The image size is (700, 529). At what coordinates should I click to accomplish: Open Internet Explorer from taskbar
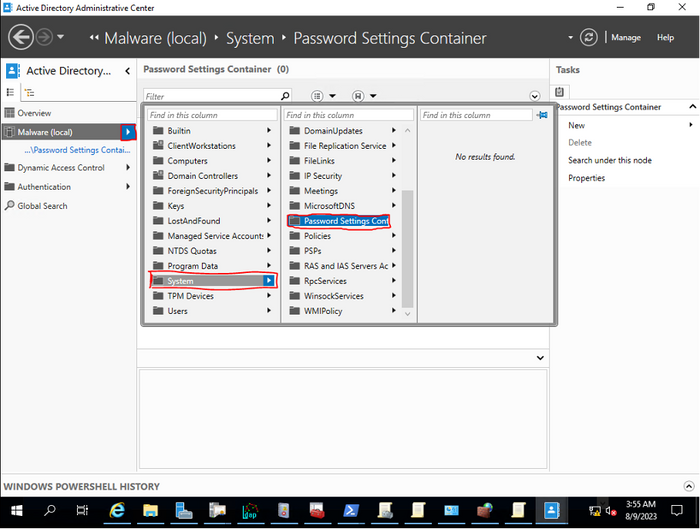coord(117,510)
